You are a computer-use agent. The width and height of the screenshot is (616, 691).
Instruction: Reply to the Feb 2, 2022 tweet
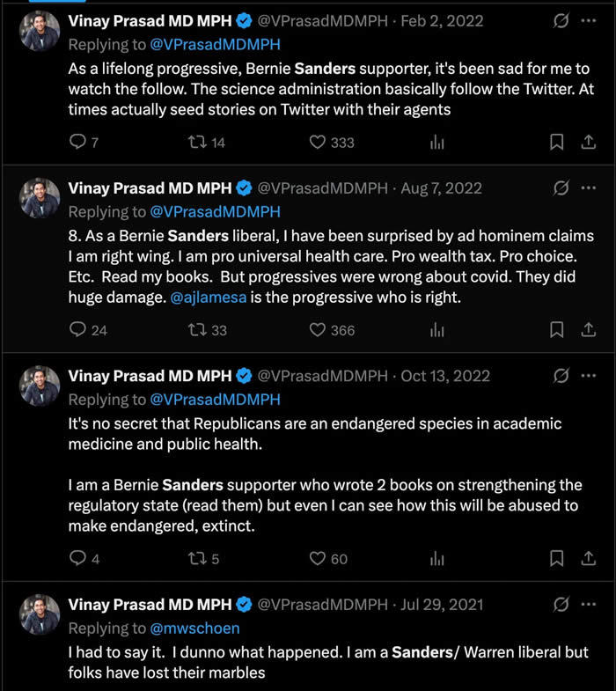(78, 143)
